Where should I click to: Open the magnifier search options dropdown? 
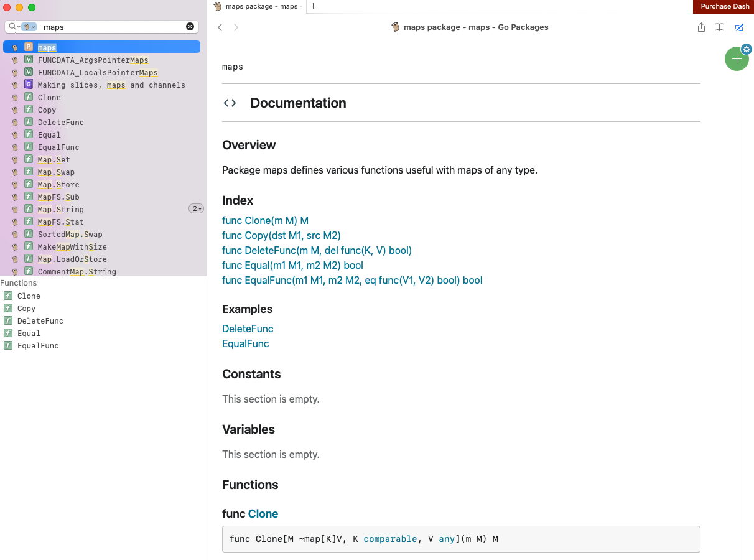(13, 27)
